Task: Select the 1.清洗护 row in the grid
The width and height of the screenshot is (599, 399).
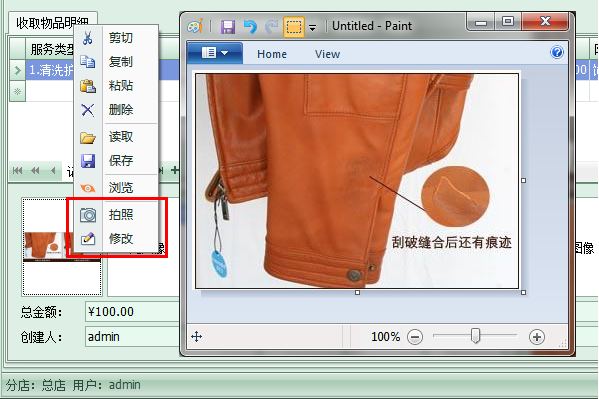Action: [51, 70]
